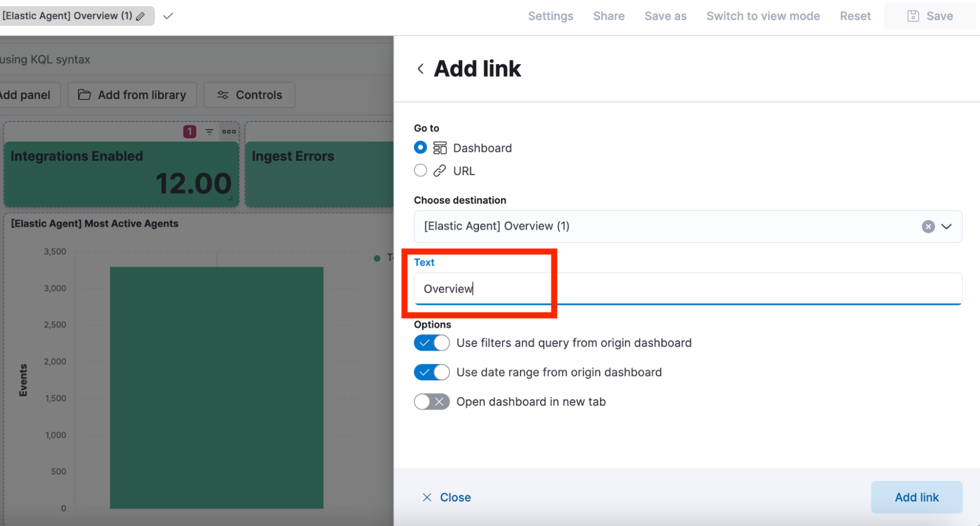Viewport: 980px width, 526px height.
Task: Click the Text input field containing Overview
Action: 688,289
